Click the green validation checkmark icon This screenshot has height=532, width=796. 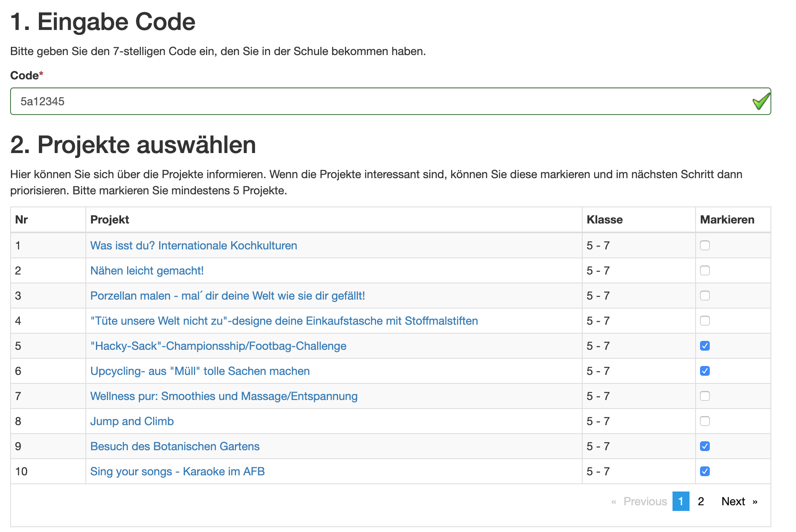click(761, 101)
